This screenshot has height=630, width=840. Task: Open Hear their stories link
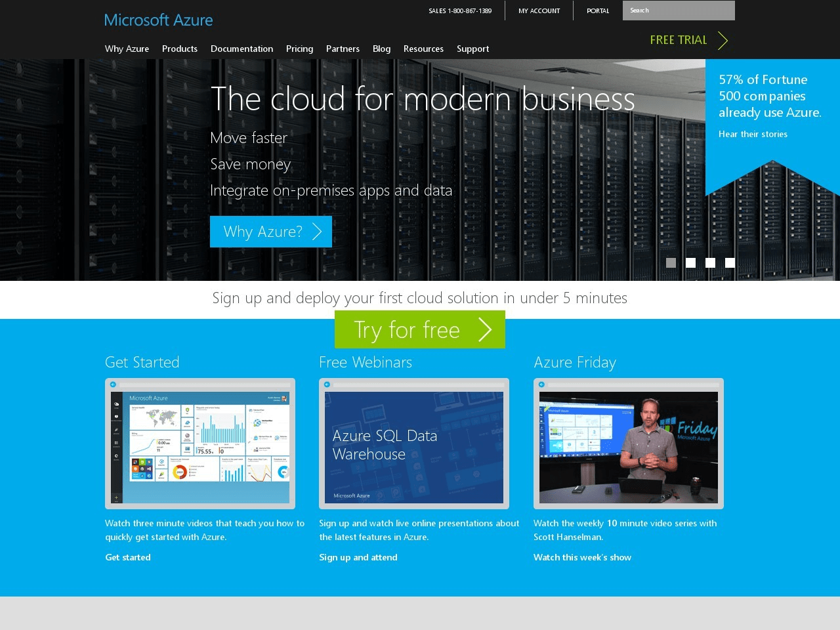[x=753, y=134]
